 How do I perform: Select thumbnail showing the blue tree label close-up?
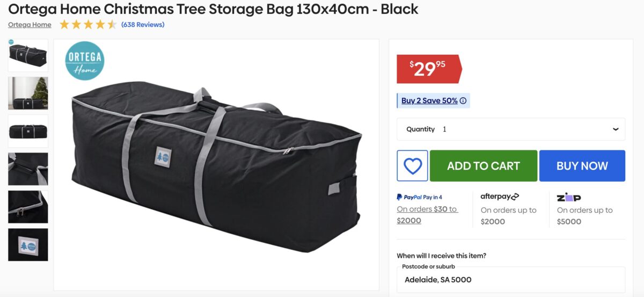(x=28, y=245)
